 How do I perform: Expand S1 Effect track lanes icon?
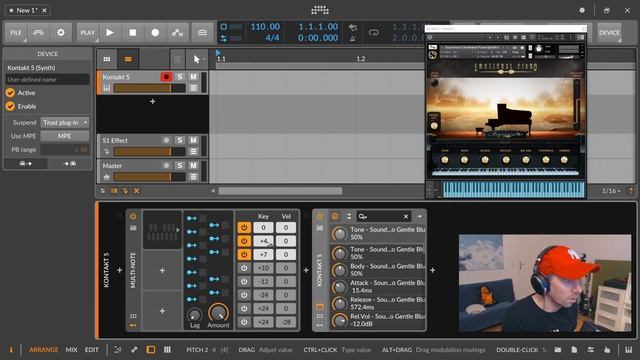193,152
